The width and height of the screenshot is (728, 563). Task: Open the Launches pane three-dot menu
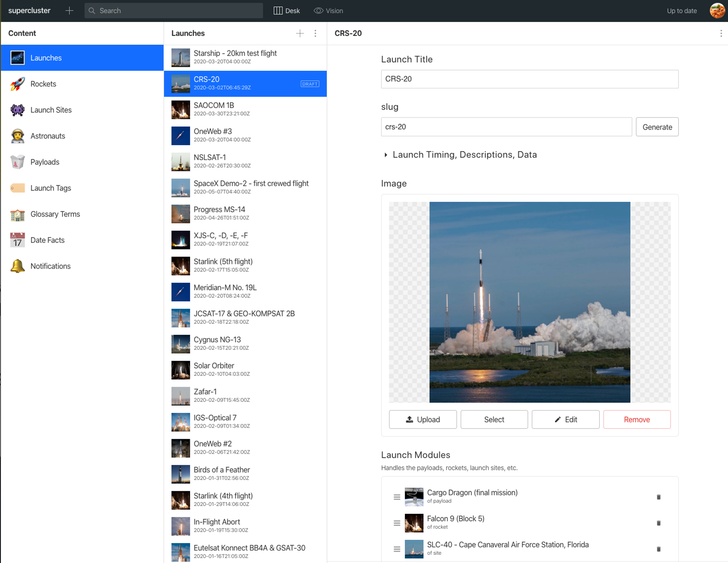point(315,33)
